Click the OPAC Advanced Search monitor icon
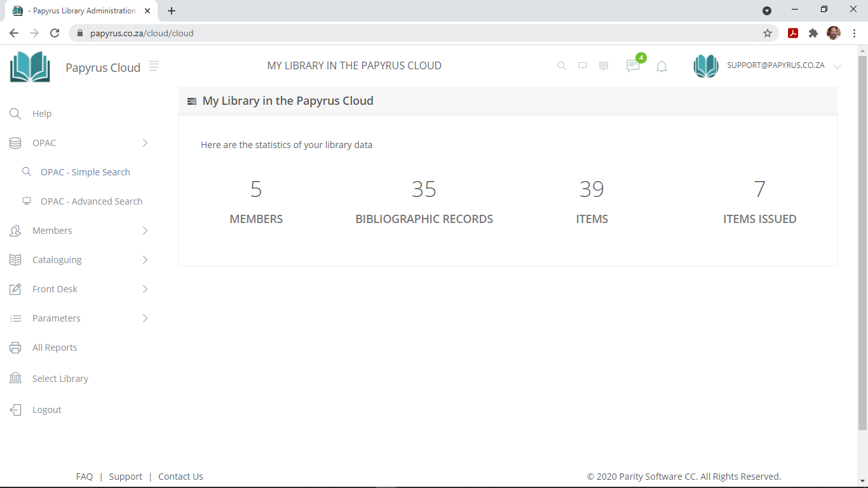Image resolution: width=868 pixels, height=488 pixels. (x=27, y=201)
